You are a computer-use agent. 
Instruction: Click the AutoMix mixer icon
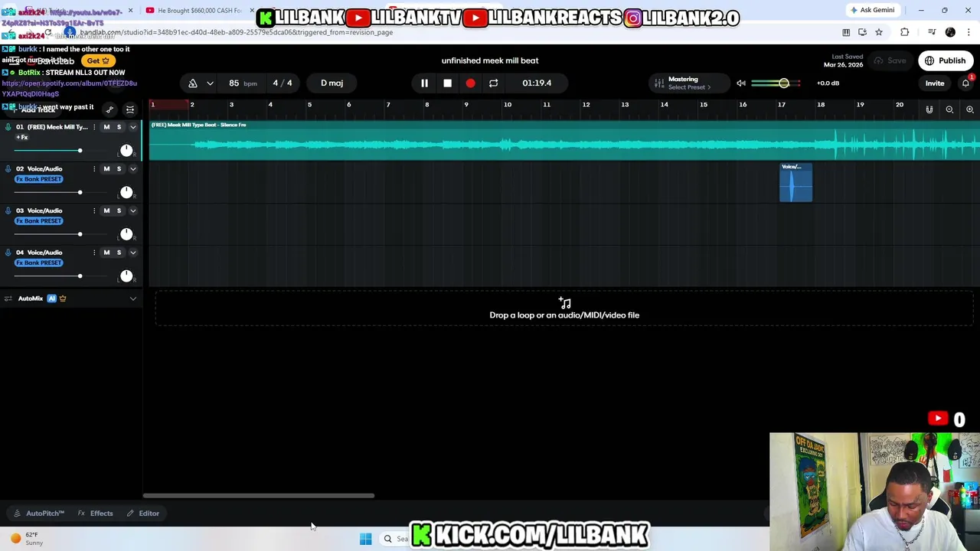(x=8, y=298)
